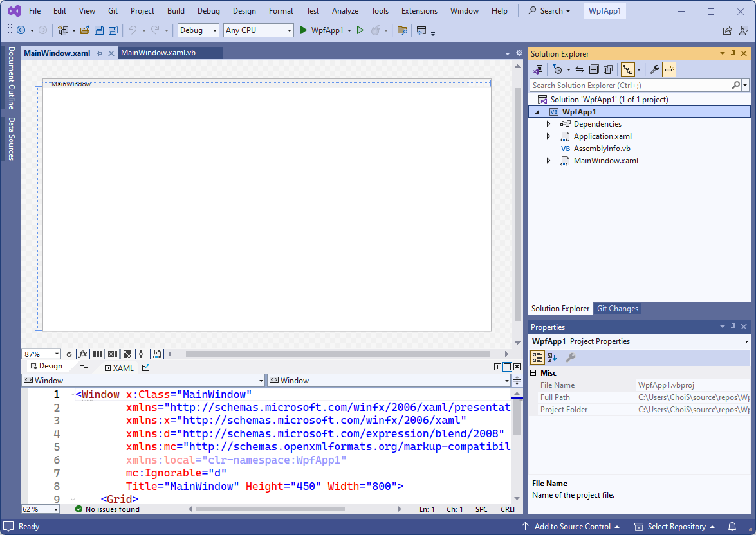Click the Swap Panes arrows icon
This screenshot has width=756, height=535.
pos(84,367)
